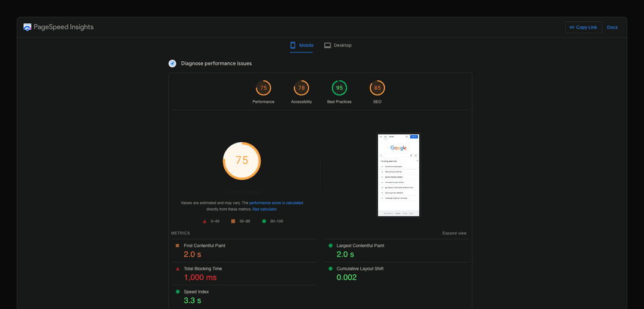Select the Performance score gauge
Image resolution: width=644 pixels, height=309 pixels.
263,88
